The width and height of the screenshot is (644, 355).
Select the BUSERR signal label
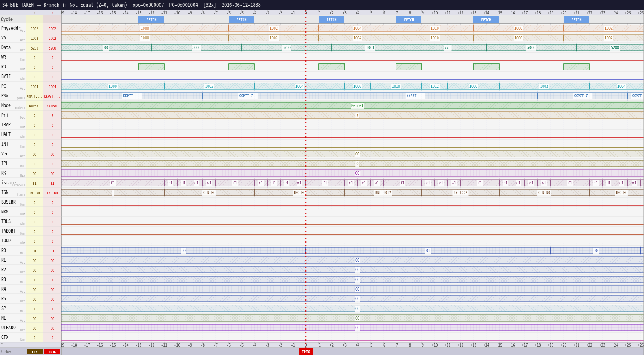8,202
